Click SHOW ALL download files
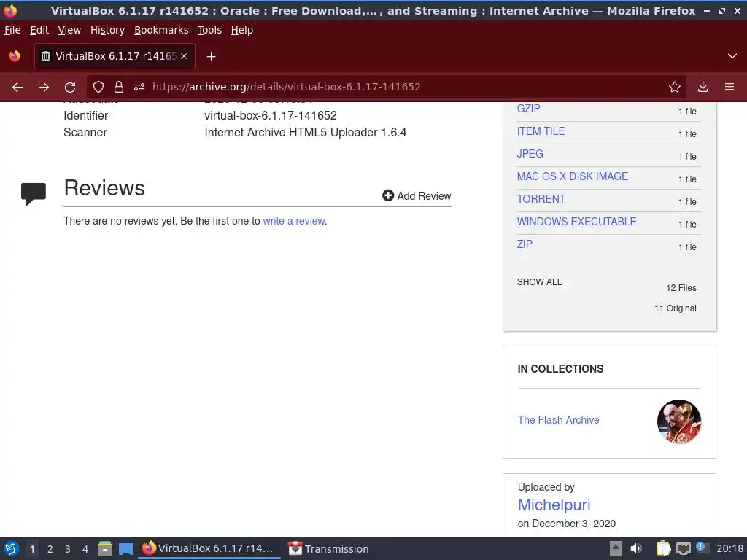The width and height of the screenshot is (747, 560). pos(539,282)
